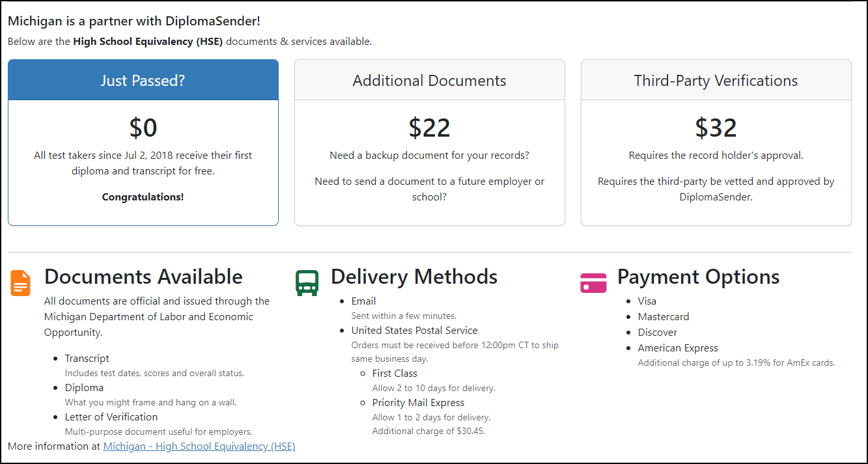Click the Priority Mail Express option
Image resolution: width=868 pixels, height=464 pixels.
pyautogui.click(x=418, y=403)
